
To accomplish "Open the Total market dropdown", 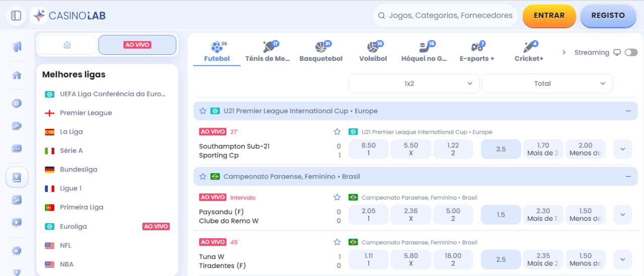I will tap(547, 83).
